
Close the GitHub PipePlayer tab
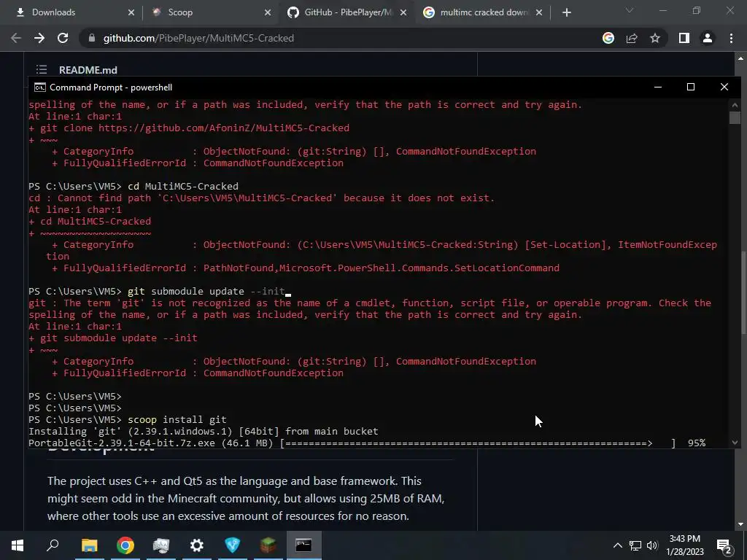(x=403, y=13)
